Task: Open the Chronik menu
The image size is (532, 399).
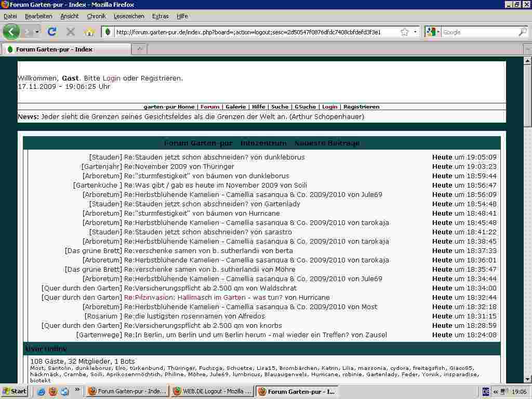Action: [x=96, y=16]
